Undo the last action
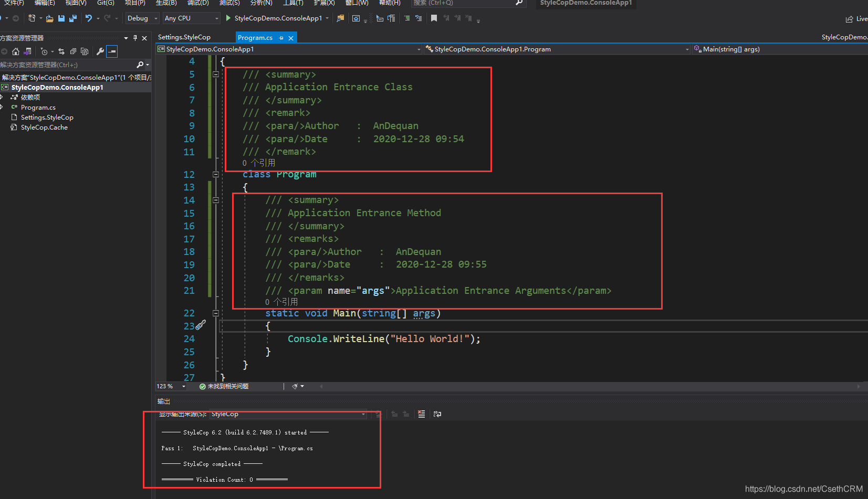This screenshot has height=499, width=868. (89, 18)
